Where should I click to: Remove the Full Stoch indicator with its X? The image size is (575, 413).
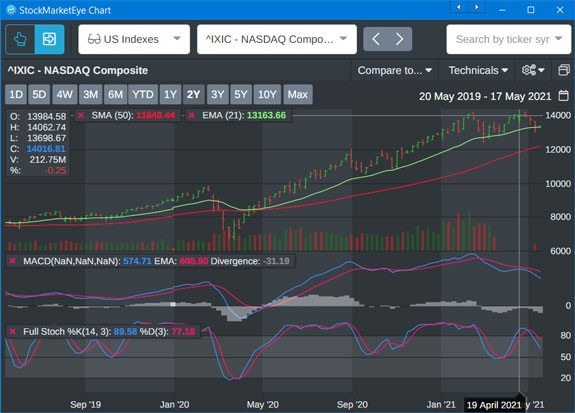tap(13, 332)
